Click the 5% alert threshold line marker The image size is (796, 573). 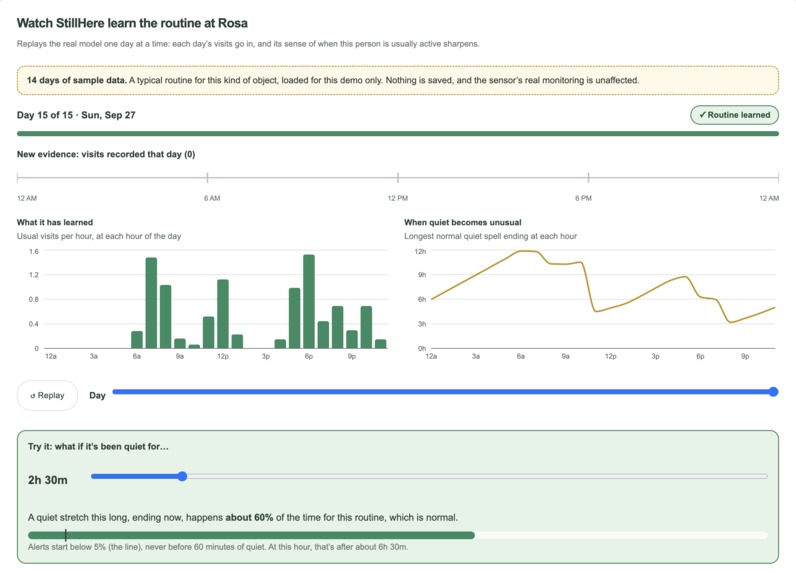(65, 535)
